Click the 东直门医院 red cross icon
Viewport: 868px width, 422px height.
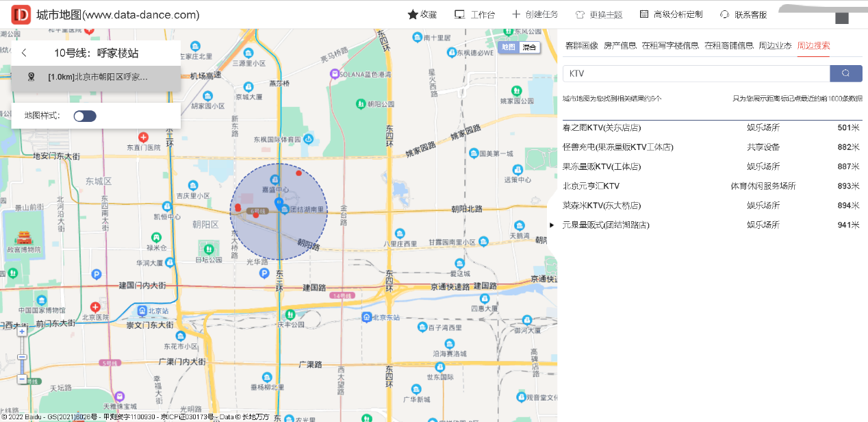click(x=144, y=138)
